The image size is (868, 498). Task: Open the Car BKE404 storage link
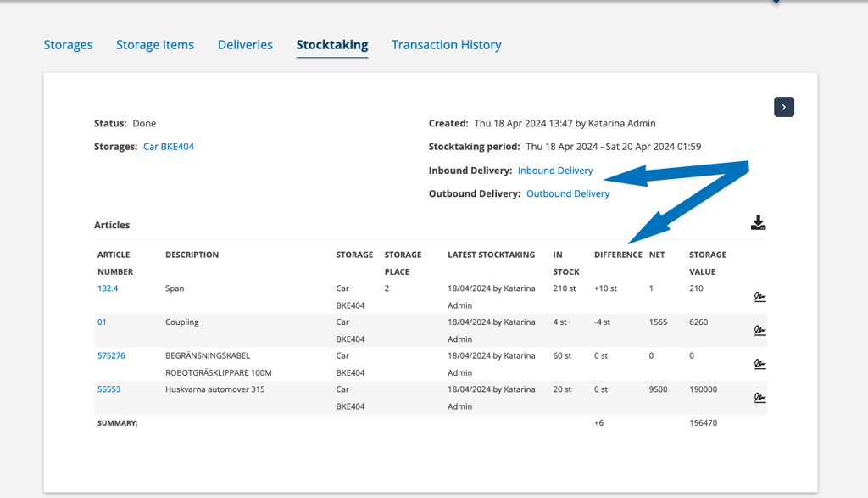(x=169, y=147)
